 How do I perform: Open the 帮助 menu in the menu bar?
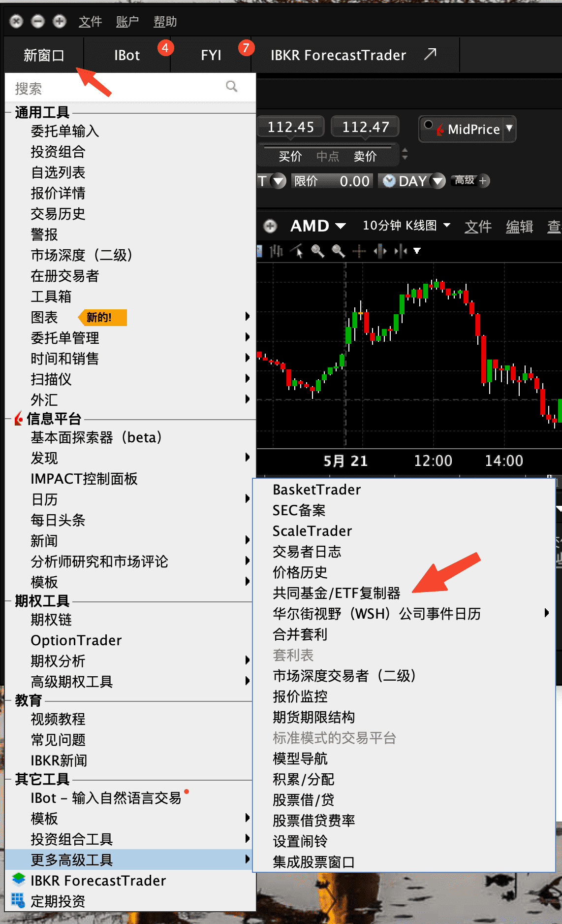(165, 22)
